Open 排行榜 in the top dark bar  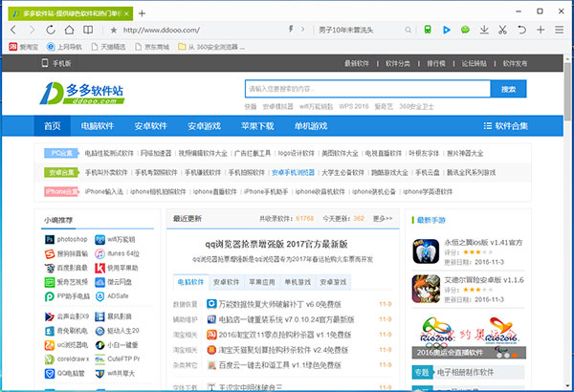[436, 63]
